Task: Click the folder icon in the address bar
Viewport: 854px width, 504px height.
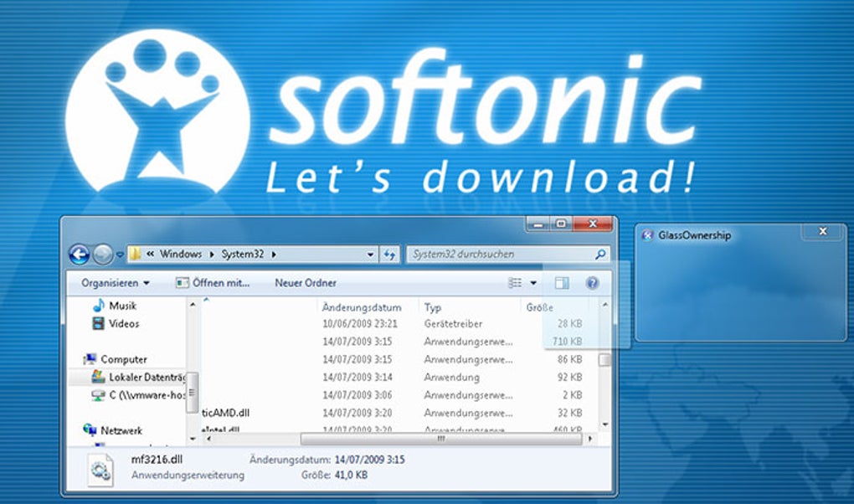Action: pos(136,254)
